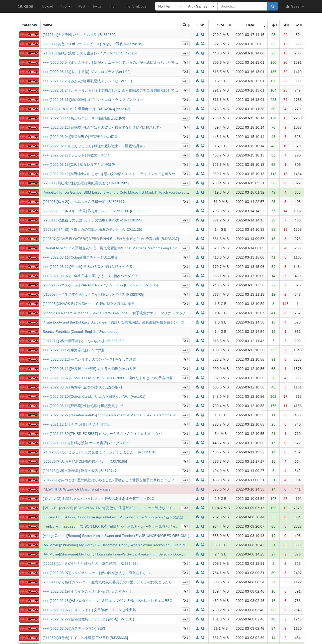Focus the Search input field
Image resolution: width=322 pixels, height=644 pixels.
242,6
